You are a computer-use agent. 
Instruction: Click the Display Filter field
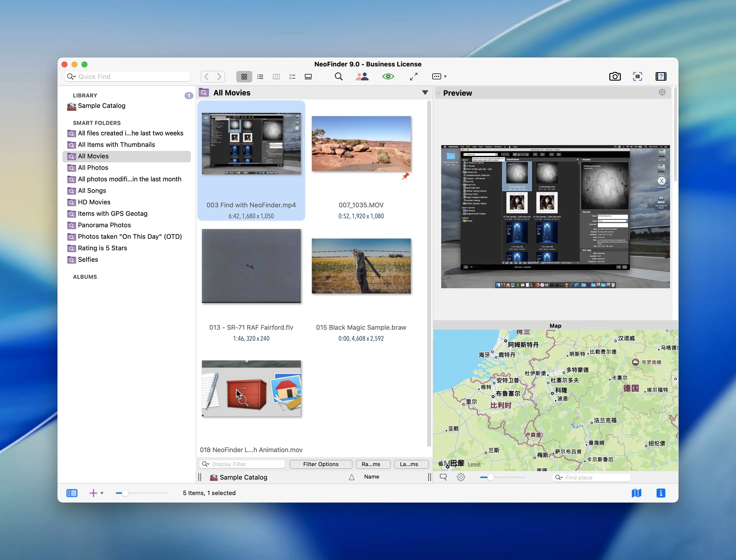(x=242, y=464)
